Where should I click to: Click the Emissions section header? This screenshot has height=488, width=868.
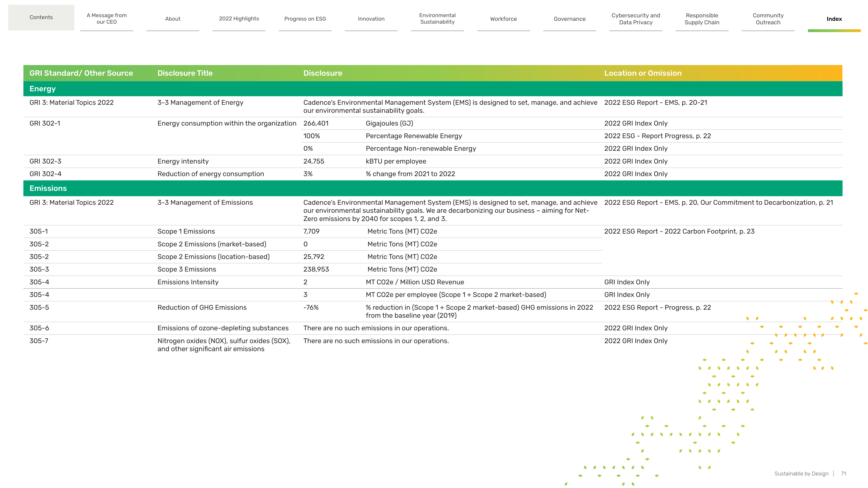tap(433, 188)
